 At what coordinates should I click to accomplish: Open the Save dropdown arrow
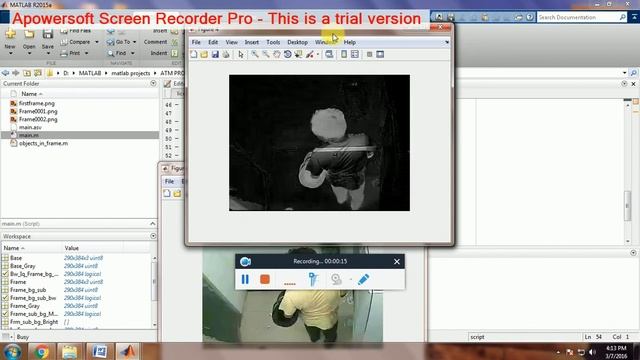(48, 53)
